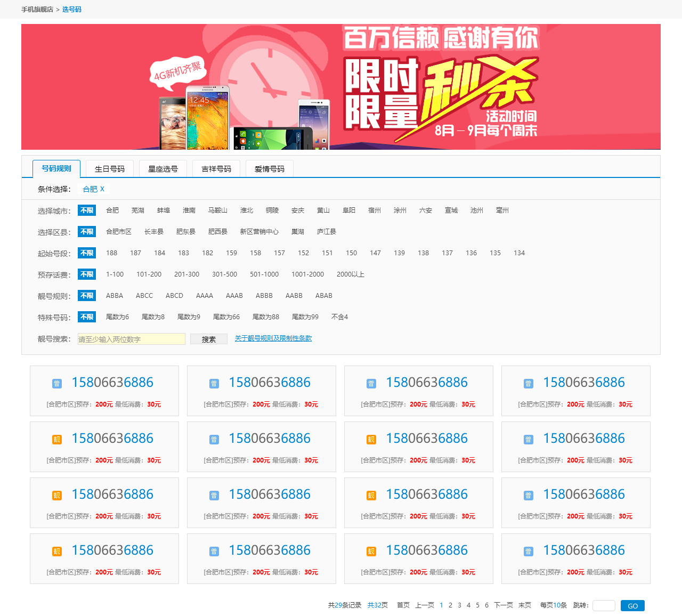Viewport: 682px width, 616px height.
Task: Click the blue 普 badge in the top-right number card
Action: pyautogui.click(x=529, y=384)
